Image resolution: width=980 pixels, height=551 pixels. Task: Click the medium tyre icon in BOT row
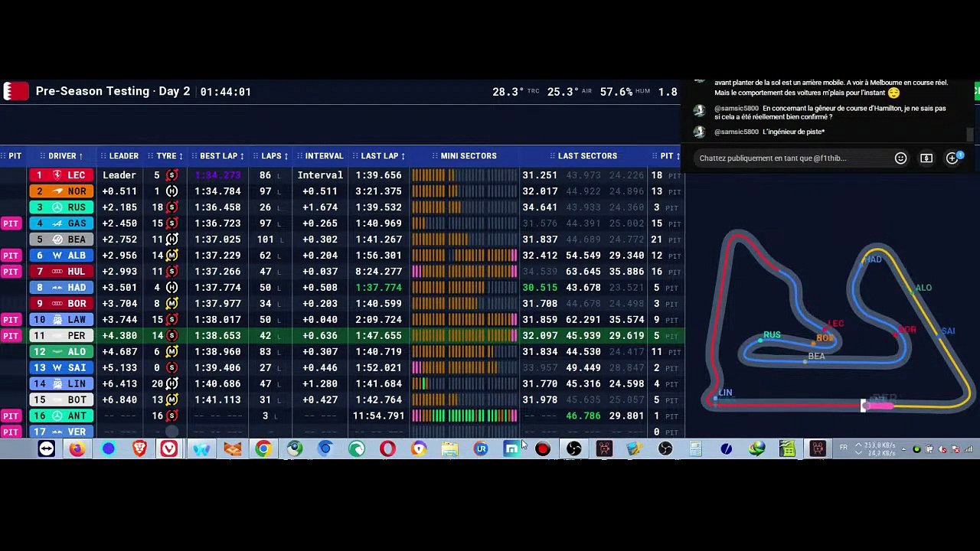pyautogui.click(x=171, y=400)
